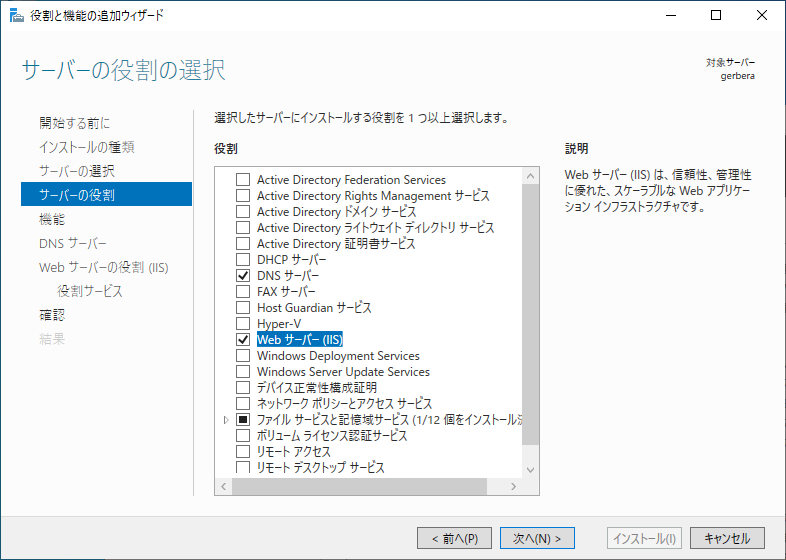Select the Hyper-V role label
This screenshot has height=560, width=786.
click(279, 324)
